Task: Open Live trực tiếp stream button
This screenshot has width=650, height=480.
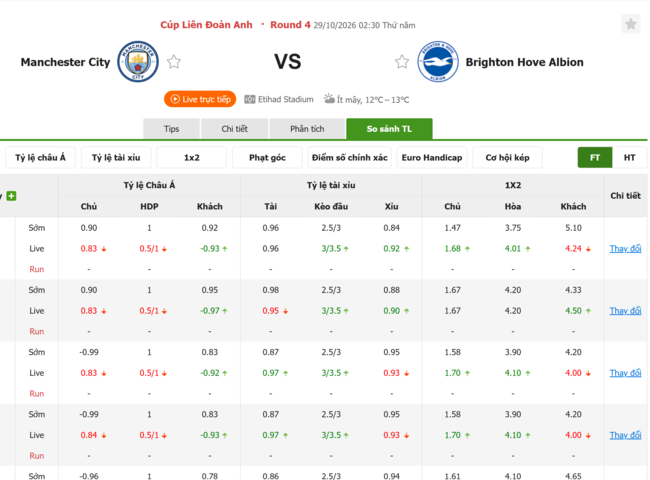Action: click(x=200, y=99)
